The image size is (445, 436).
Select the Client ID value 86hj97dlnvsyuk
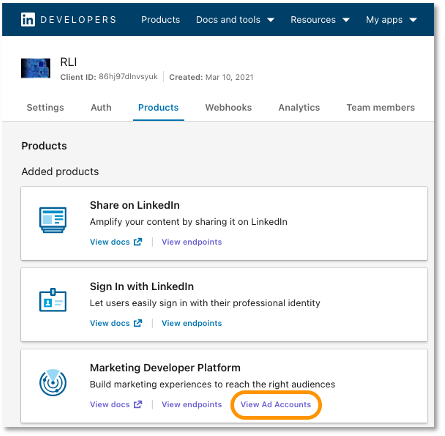[x=128, y=77]
